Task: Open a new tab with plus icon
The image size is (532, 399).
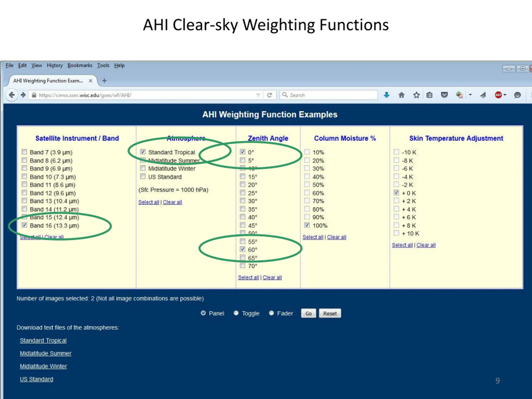Action: pos(104,81)
